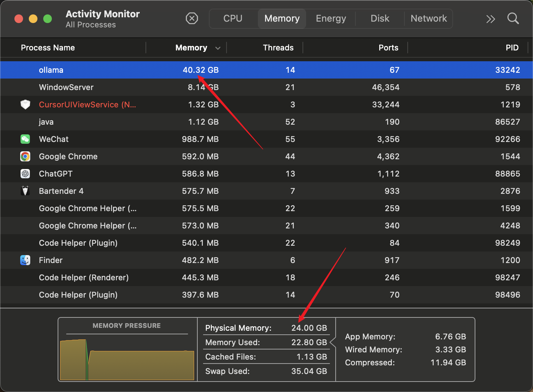Screen dimensions: 533x392
Task: Sort by Process Name column header
Action: pos(48,48)
